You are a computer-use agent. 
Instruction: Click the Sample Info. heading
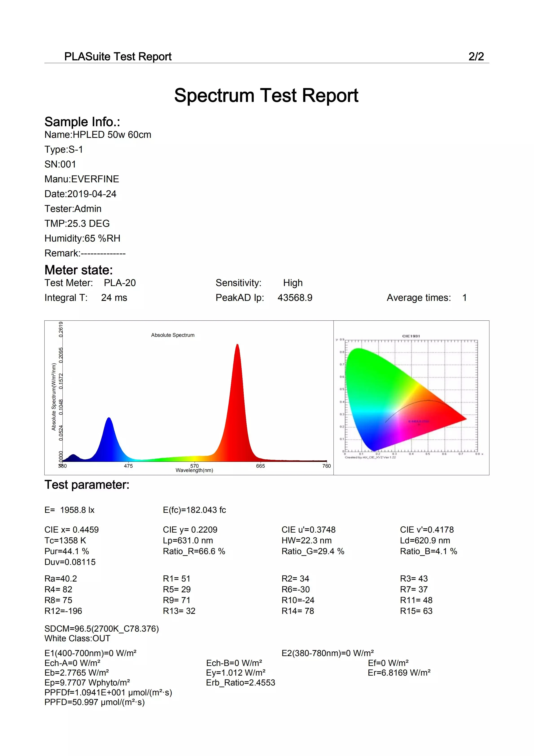point(82,122)
